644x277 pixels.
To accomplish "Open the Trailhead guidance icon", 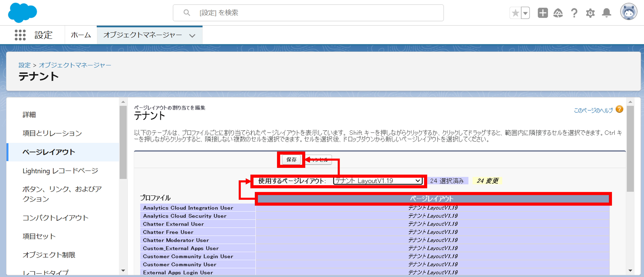I will coord(558,13).
